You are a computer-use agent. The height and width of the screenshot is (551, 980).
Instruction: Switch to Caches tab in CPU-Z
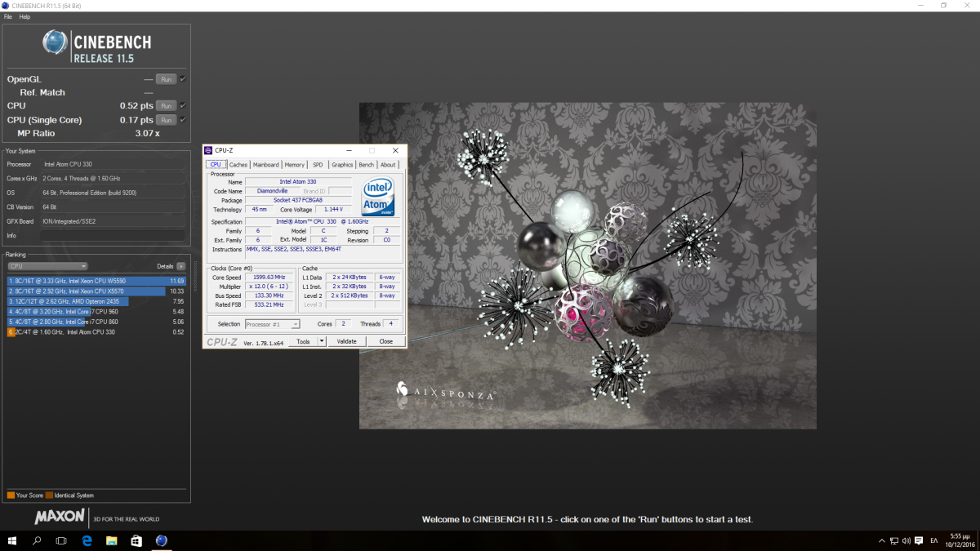tap(238, 165)
